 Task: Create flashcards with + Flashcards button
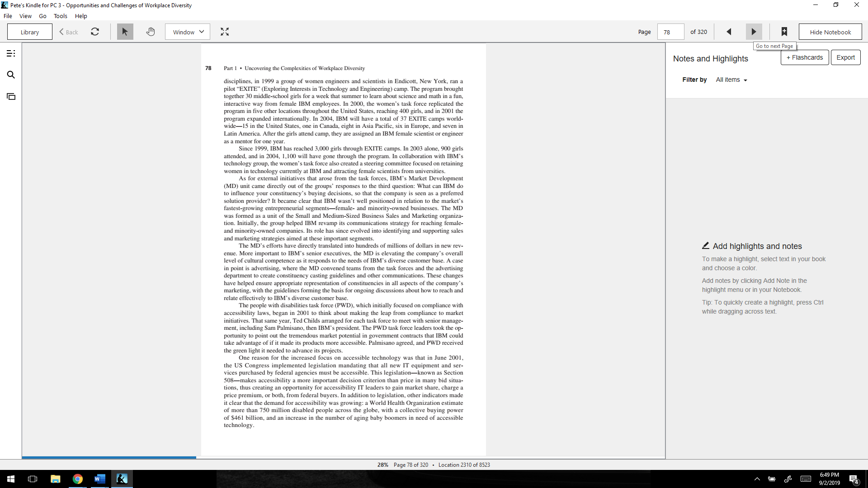(x=805, y=57)
